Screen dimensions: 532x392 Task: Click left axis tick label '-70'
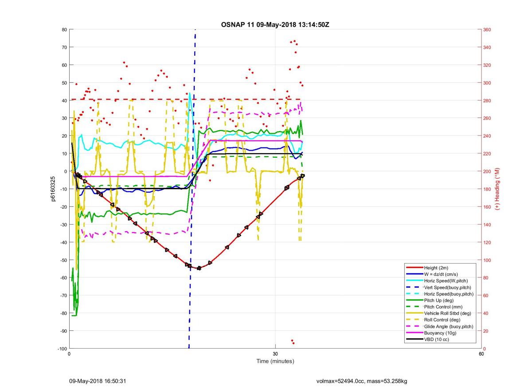pos(63,295)
